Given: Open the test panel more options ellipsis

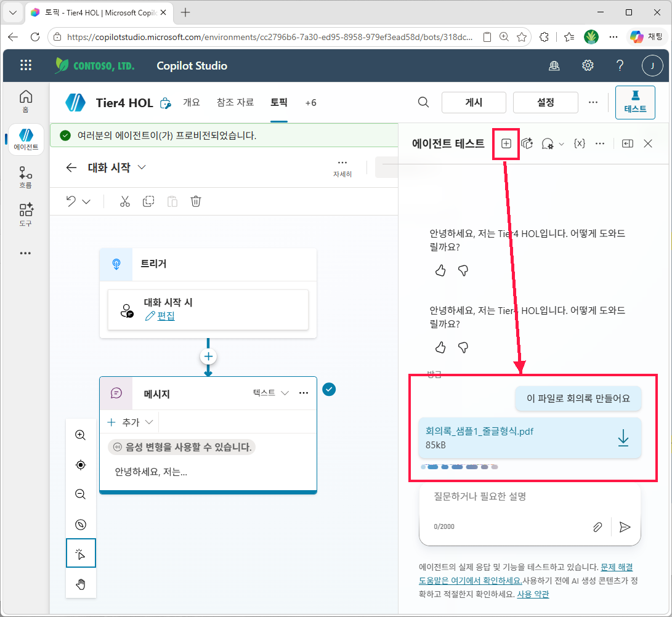Looking at the screenshot, I should click(600, 143).
